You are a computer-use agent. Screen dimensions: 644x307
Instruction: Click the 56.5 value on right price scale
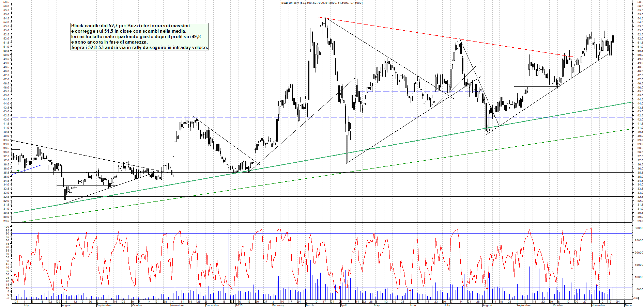(x=640, y=2)
